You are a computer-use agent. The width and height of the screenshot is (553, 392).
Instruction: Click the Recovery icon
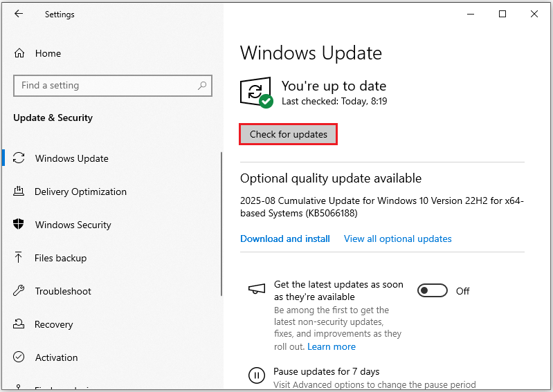19,324
